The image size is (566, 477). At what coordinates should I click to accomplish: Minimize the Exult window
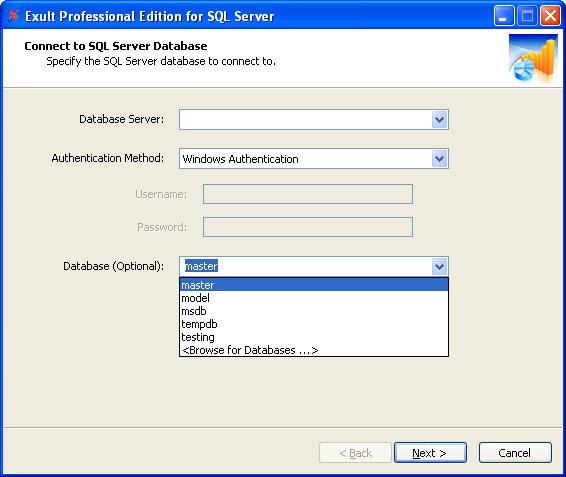click(x=504, y=16)
